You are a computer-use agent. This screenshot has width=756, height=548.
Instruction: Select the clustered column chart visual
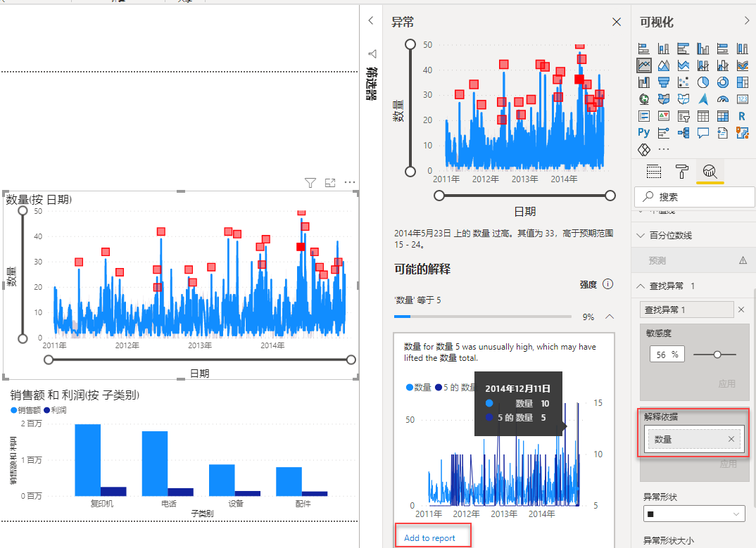click(x=703, y=49)
